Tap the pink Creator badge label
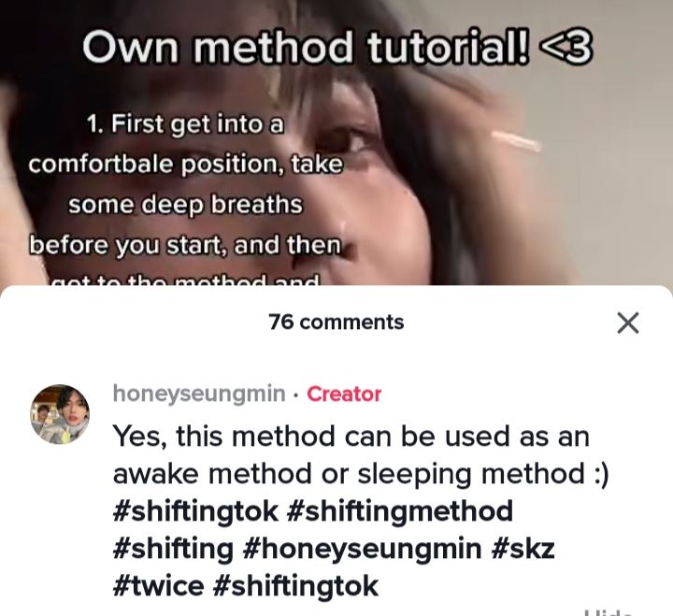The width and height of the screenshot is (673, 616). pos(344,394)
